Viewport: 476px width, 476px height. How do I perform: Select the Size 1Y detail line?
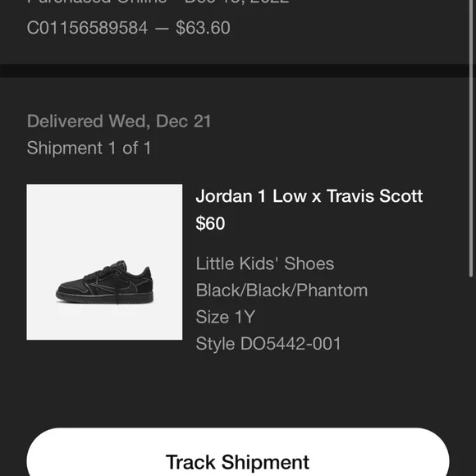click(x=225, y=317)
